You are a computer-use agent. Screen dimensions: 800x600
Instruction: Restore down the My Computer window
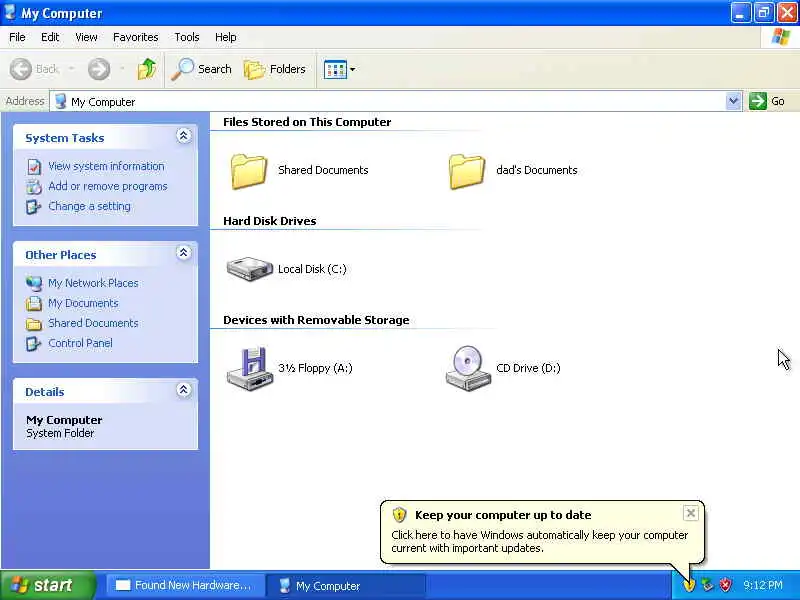[x=764, y=13]
